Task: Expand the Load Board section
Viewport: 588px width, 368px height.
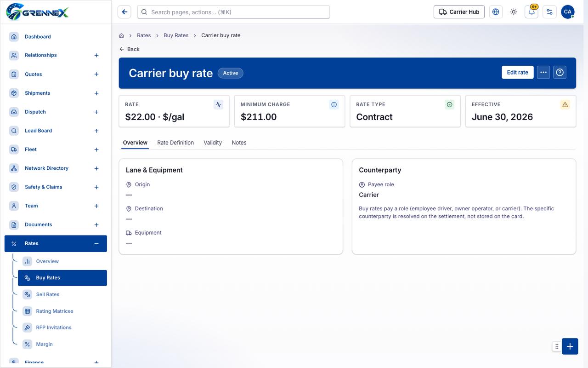Action: pyautogui.click(x=96, y=131)
